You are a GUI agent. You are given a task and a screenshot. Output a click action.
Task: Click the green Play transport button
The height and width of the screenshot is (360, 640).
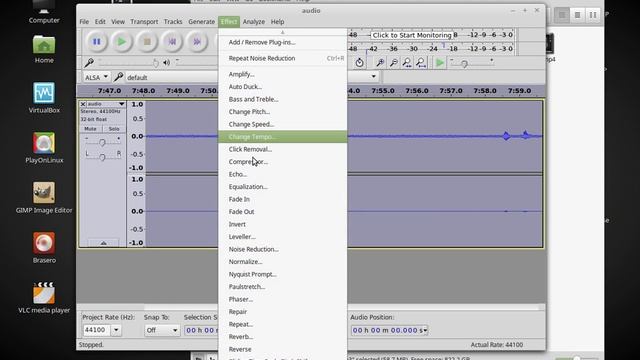point(122,42)
